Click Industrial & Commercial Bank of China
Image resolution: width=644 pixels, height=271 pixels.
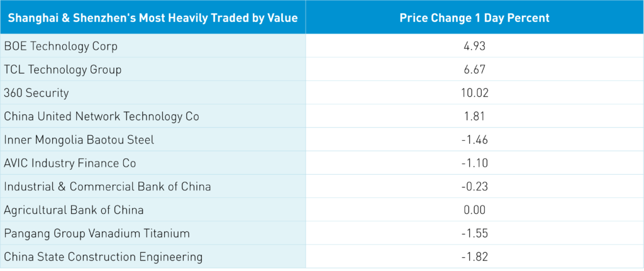(107, 187)
